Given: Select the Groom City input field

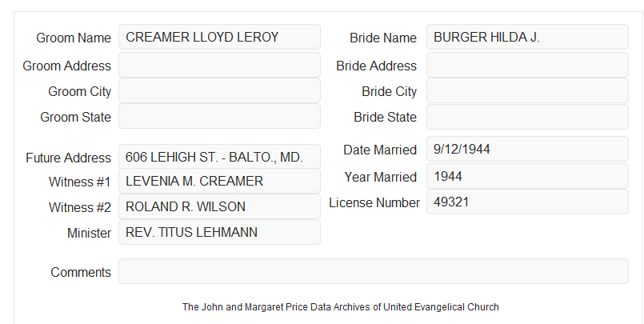Looking at the screenshot, I should (x=219, y=90).
